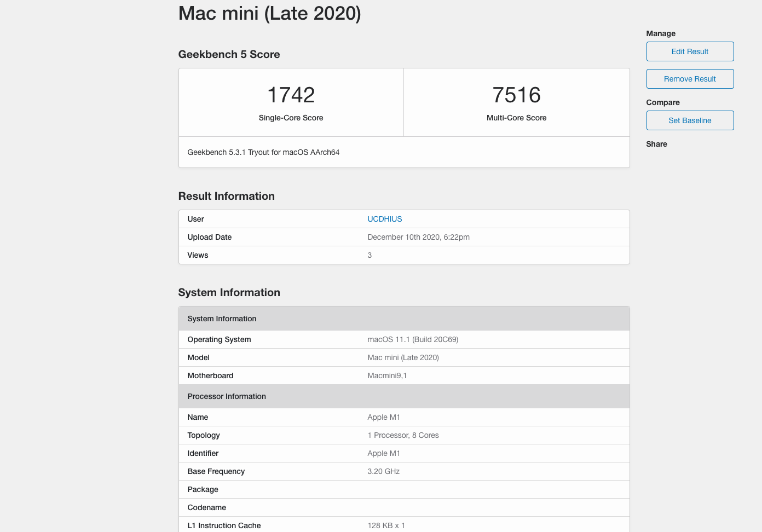Click the Compare sidebar heading
Image resolution: width=762 pixels, height=532 pixels.
click(663, 102)
